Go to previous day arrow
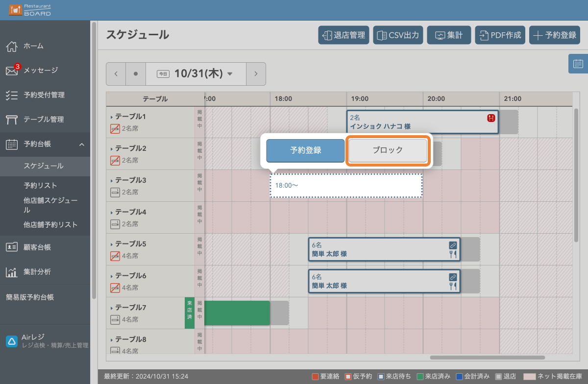Image resolution: width=588 pixels, height=384 pixels. [x=116, y=74]
